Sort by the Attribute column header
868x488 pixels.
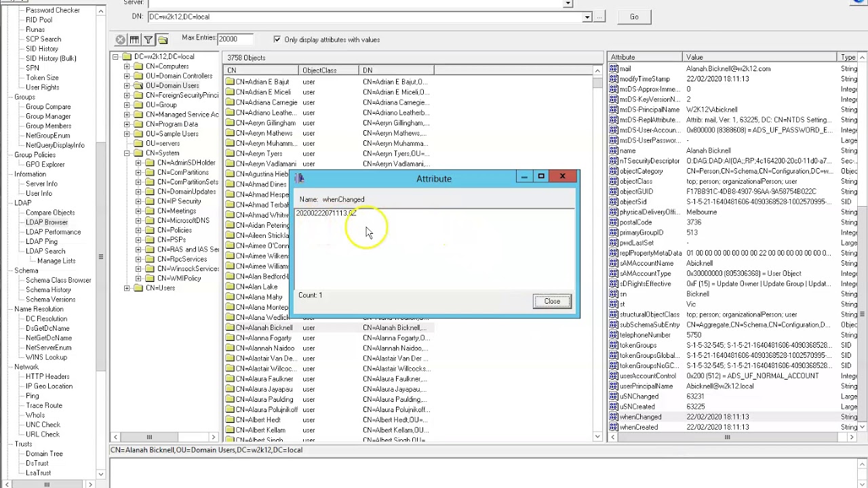pos(646,58)
